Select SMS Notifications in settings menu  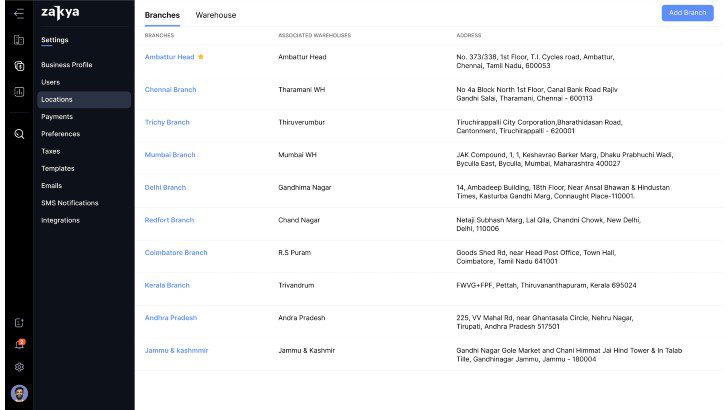[69, 203]
